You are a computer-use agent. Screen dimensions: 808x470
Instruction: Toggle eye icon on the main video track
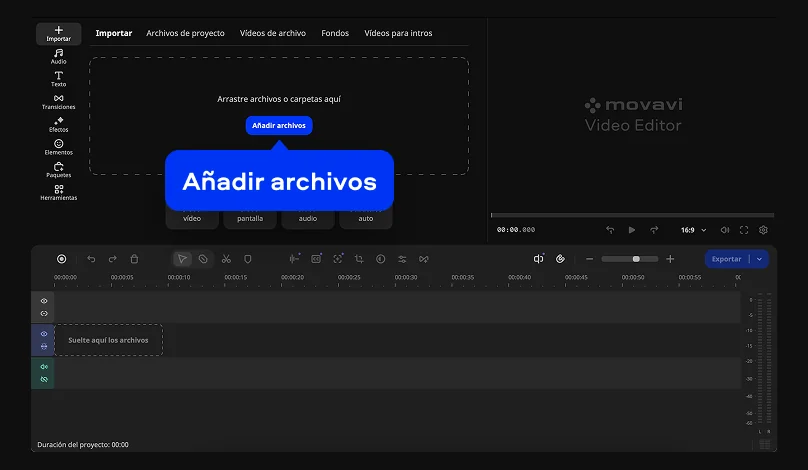point(44,334)
